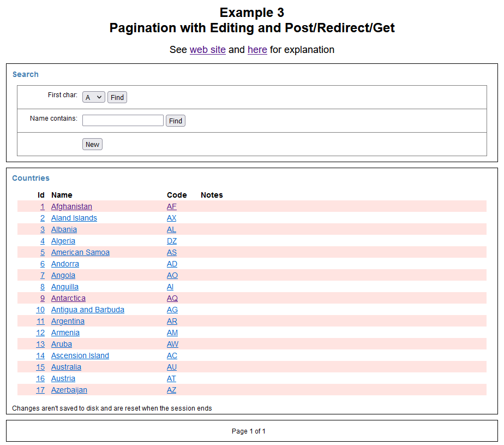
Task: Select the Aland Islands entry
Action: click(x=74, y=218)
